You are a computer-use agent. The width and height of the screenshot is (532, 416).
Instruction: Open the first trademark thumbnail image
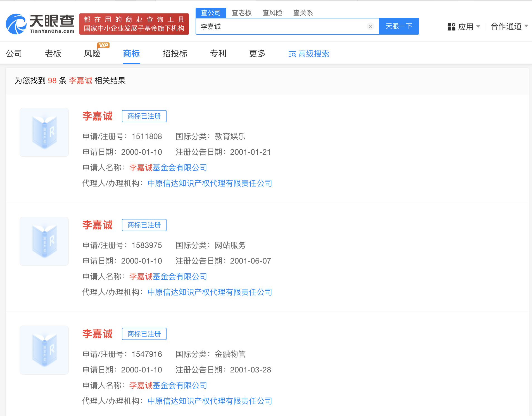[x=44, y=132]
